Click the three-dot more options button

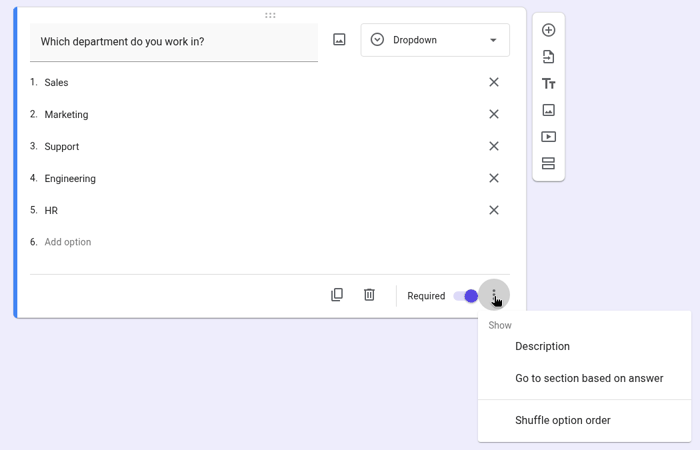[494, 295]
